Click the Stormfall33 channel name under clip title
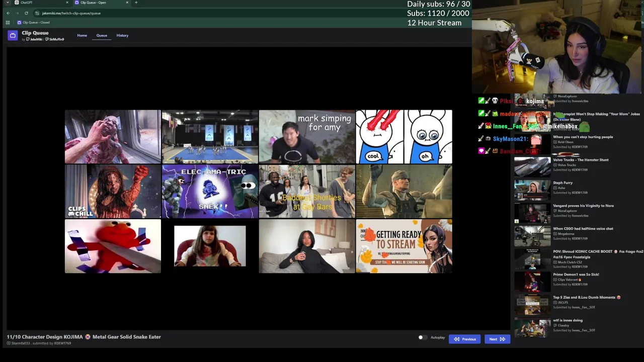 [21, 343]
